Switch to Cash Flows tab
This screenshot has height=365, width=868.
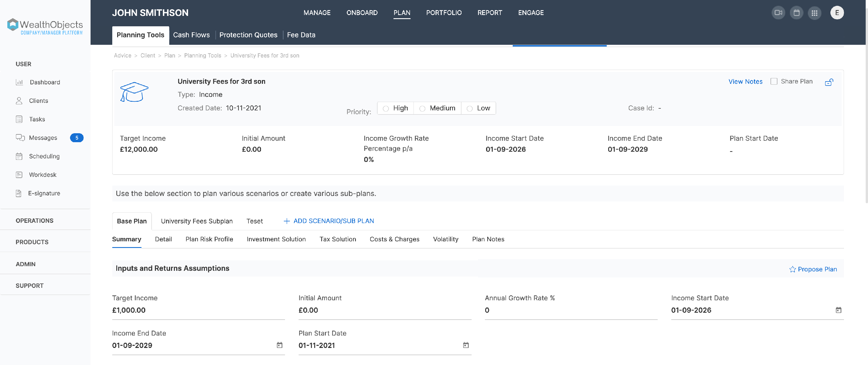(191, 35)
